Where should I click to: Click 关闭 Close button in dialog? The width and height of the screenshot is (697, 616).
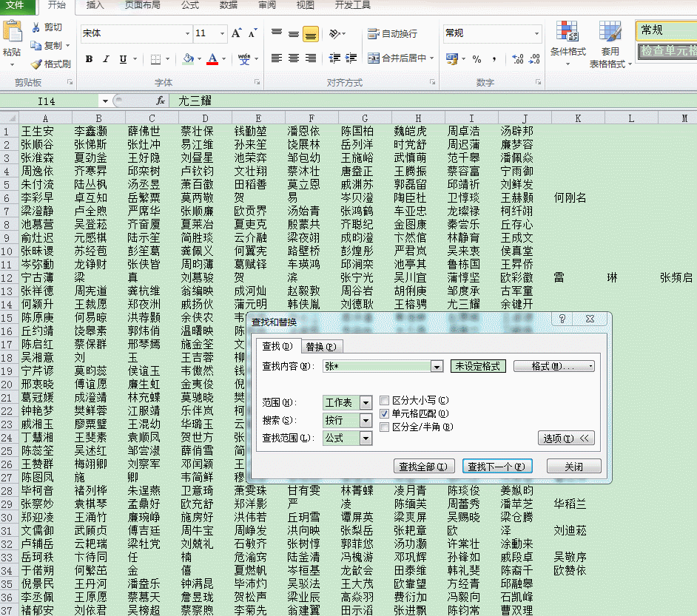pyautogui.click(x=573, y=467)
